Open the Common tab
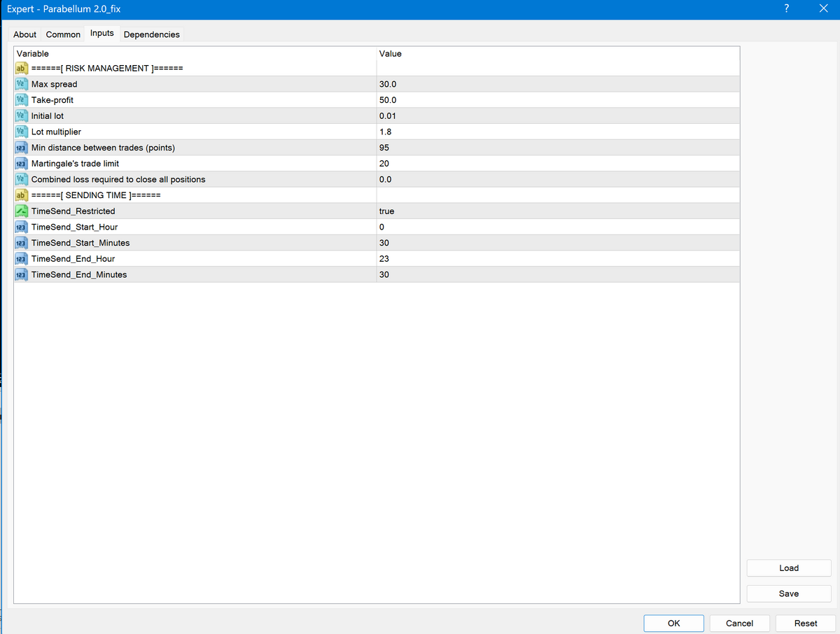The image size is (840, 634). coord(63,34)
